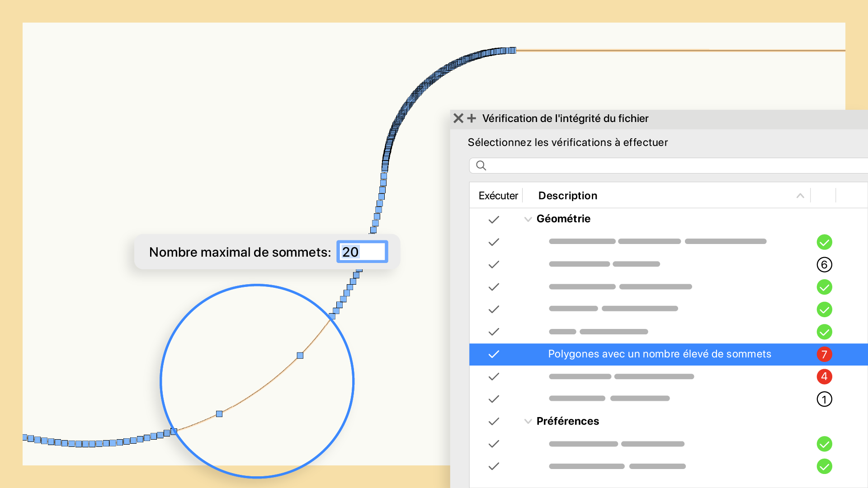Close the Vérification de l'intégrité panel
868x488 pixels.
(x=458, y=118)
